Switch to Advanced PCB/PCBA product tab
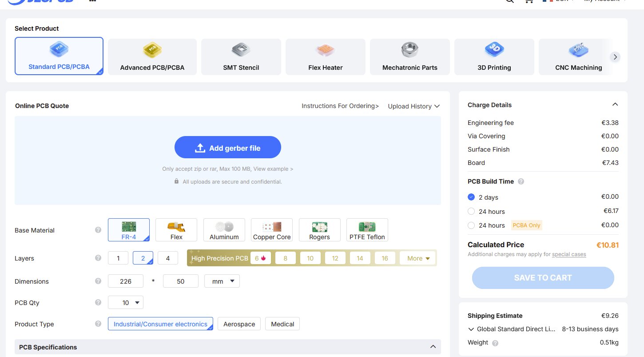Screen dimensions: 644x357 pyautogui.click(x=152, y=56)
